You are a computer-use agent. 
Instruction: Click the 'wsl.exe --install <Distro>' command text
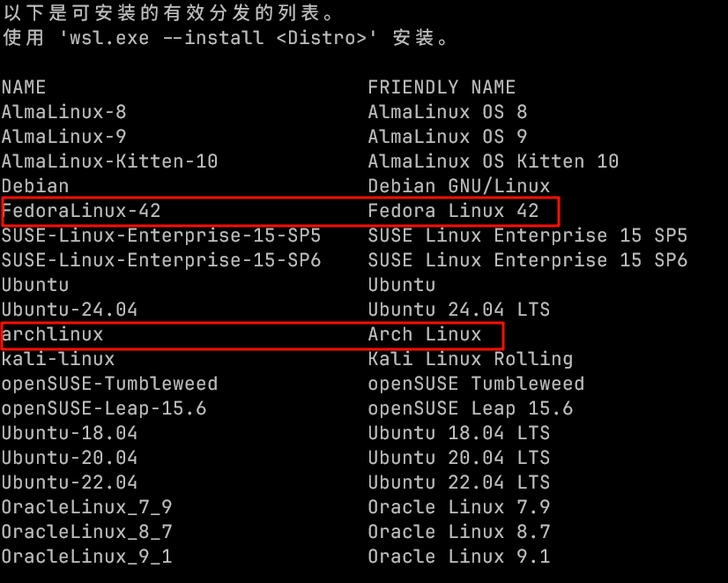coord(219,38)
